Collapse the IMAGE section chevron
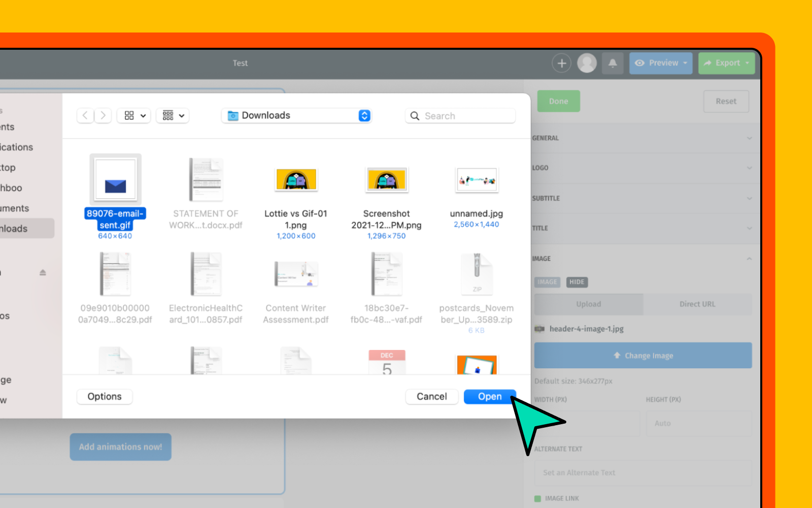Image resolution: width=812 pixels, height=508 pixels. point(749,259)
